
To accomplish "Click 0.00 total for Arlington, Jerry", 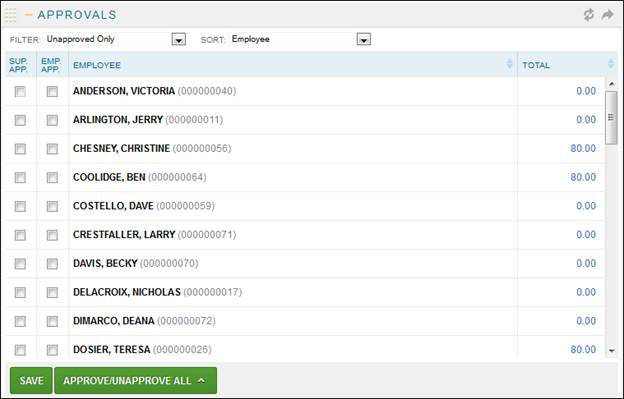I will (586, 120).
